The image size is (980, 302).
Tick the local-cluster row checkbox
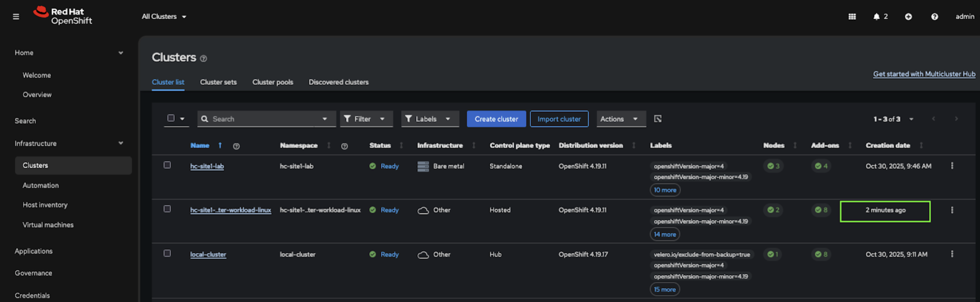[167, 253]
